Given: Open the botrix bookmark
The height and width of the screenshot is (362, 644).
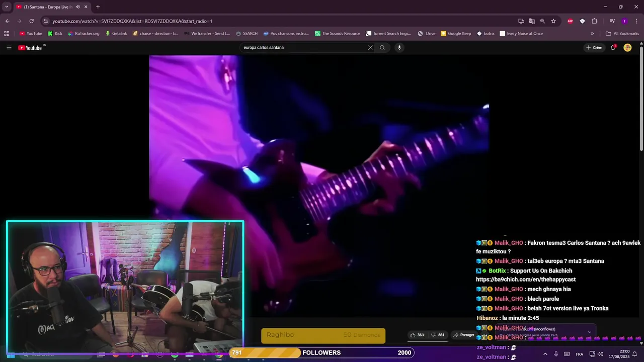Looking at the screenshot, I should coord(486,34).
